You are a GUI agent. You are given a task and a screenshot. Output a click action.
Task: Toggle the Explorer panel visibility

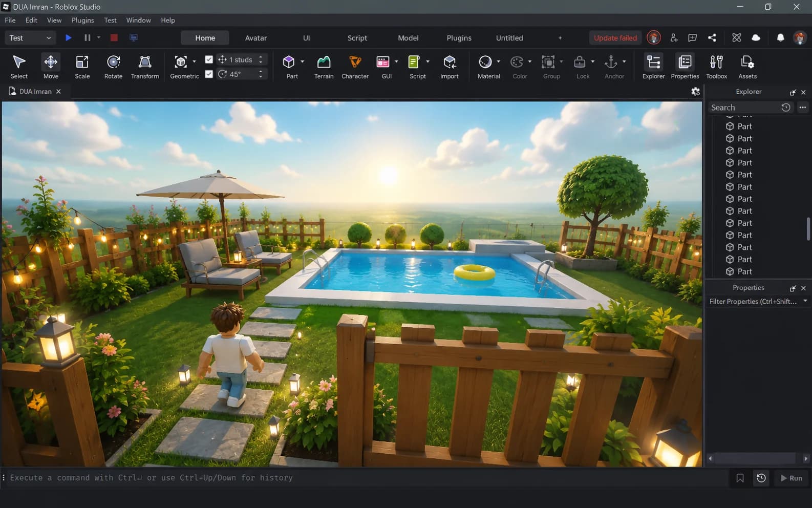653,67
